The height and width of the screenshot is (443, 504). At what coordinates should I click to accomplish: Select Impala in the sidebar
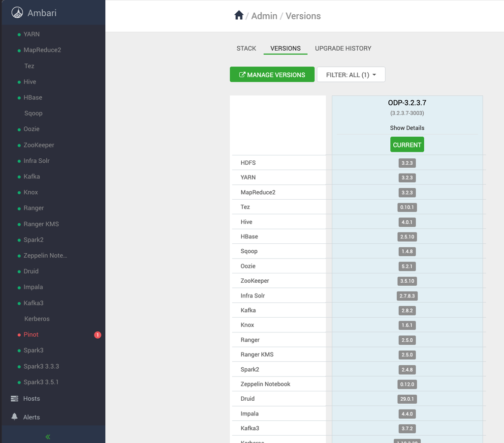click(x=33, y=287)
